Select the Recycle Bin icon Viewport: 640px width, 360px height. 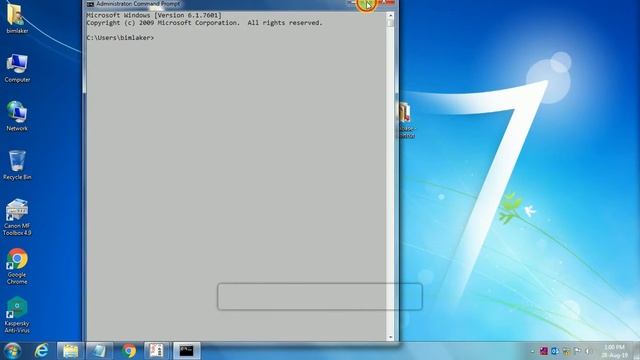tap(17, 165)
